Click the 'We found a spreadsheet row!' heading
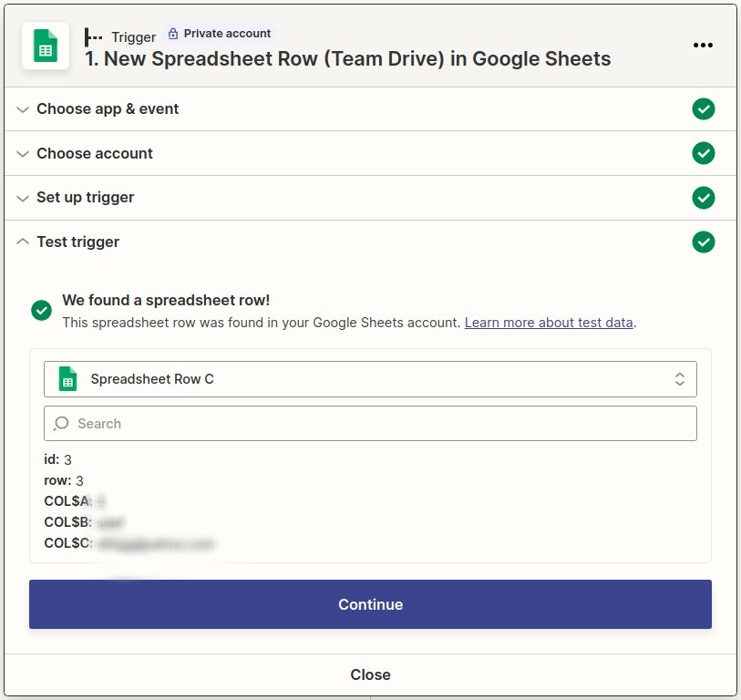741x700 pixels. click(166, 300)
